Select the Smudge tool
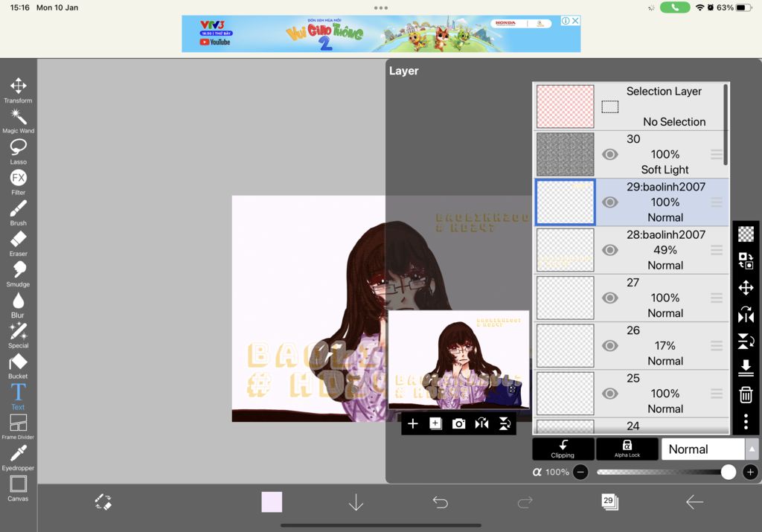Screen dimensions: 762x532 click(18, 274)
